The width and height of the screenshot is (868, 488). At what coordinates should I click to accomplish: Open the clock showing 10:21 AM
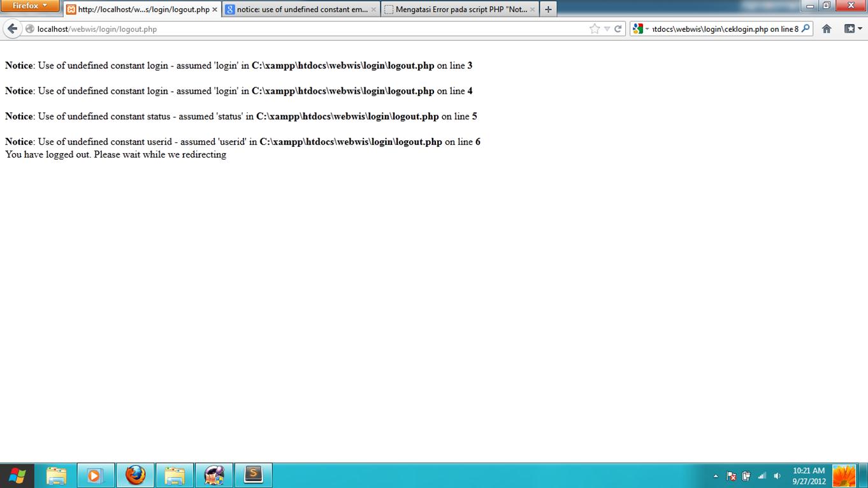809,476
